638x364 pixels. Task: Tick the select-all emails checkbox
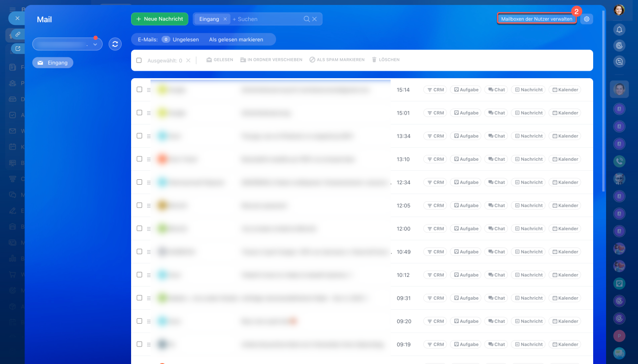tap(139, 60)
